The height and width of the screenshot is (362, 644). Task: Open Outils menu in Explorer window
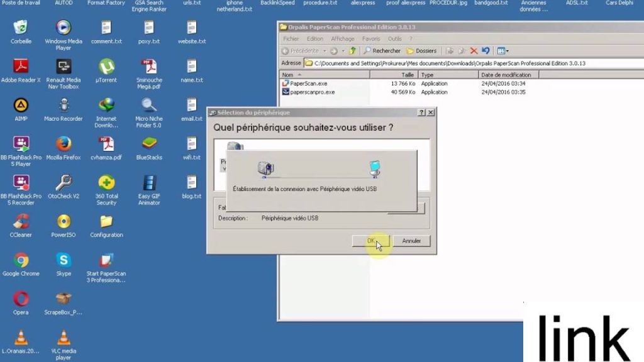coord(395,38)
